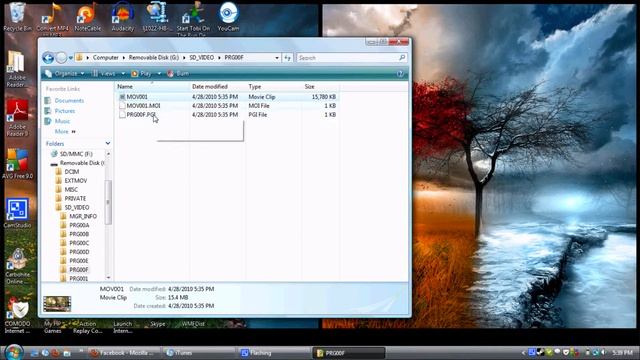Select the PRG00E folder in the tree
The height and width of the screenshot is (360, 640).
(x=79, y=261)
